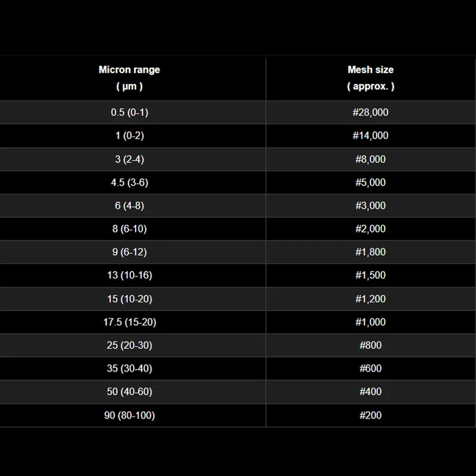Select the #400 mesh size cell
Image resolution: width=476 pixels, height=476 pixels.
point(370,392)
